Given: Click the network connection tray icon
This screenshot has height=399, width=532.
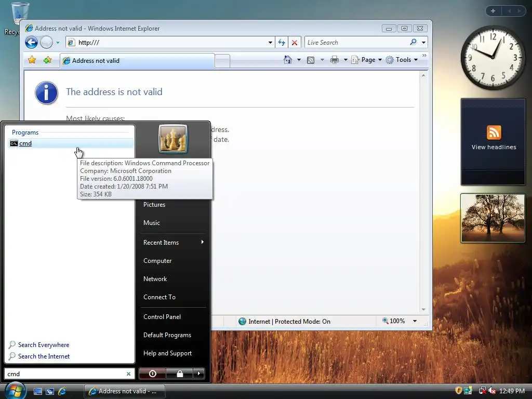Looking at the screenshot, I should coord(482,391).
